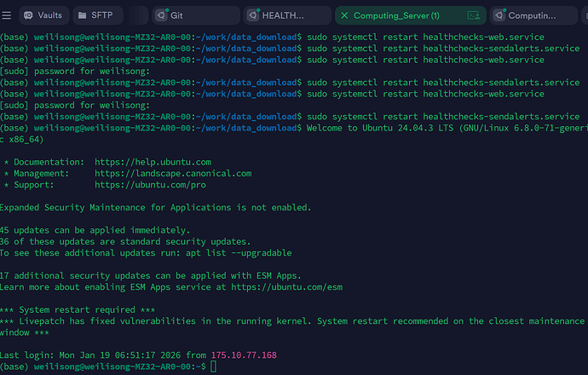
Task: Click the 'Support:' label
Action: [x=34, y=185]
